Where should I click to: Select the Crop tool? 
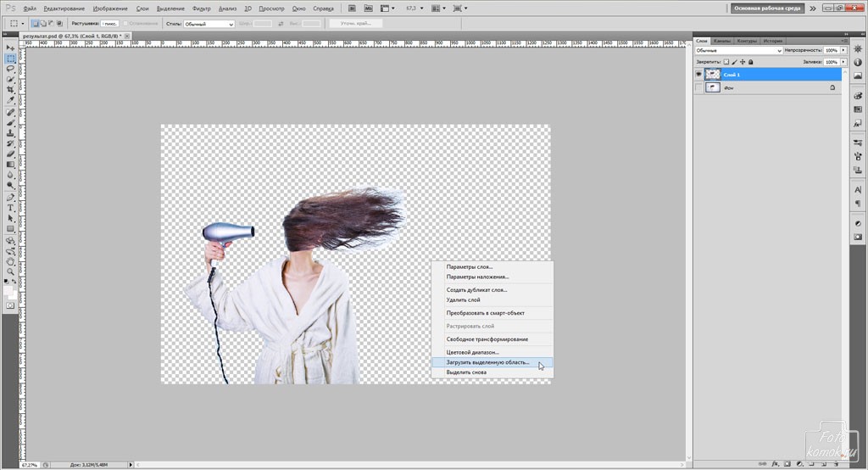[x=11, y=91]
